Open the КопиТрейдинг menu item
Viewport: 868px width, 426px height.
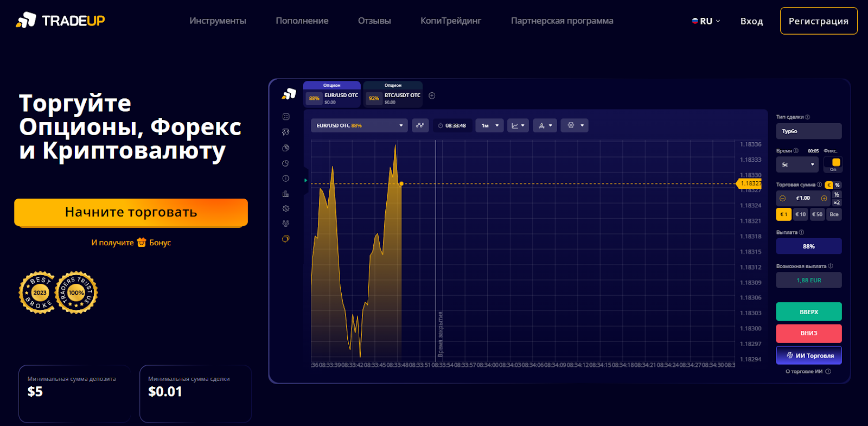[450, 21]
